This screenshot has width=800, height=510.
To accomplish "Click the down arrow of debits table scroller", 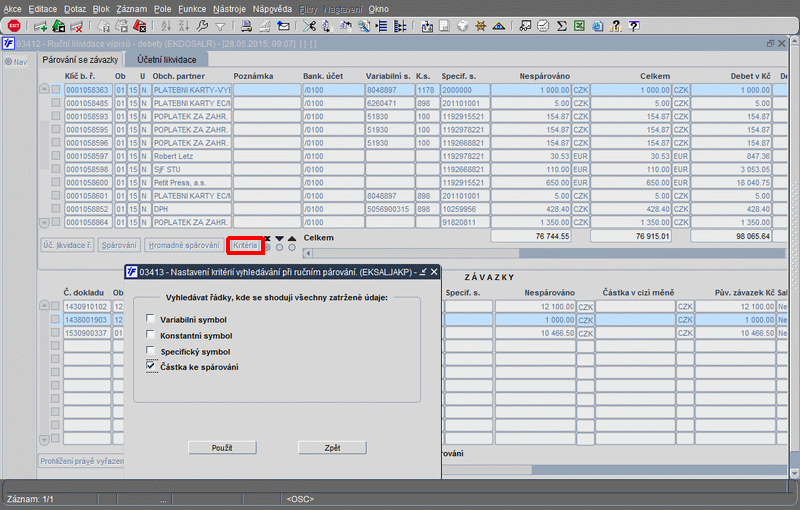I will point(44,223).
